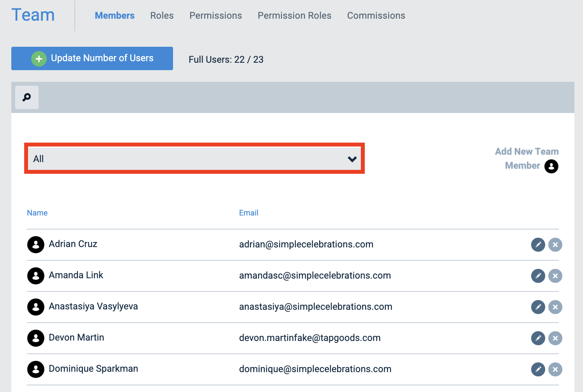Switch to the Roles tab
583x392 pixels.
162,16
